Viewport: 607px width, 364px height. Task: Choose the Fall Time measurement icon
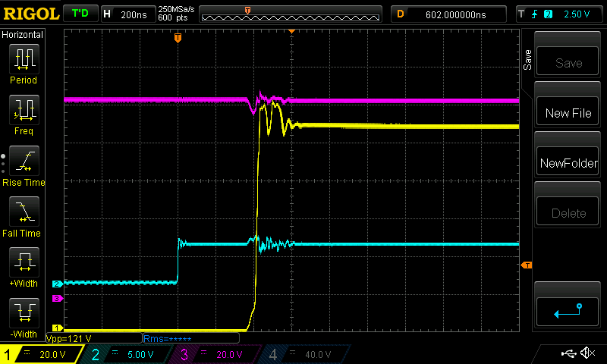point(24,212)
